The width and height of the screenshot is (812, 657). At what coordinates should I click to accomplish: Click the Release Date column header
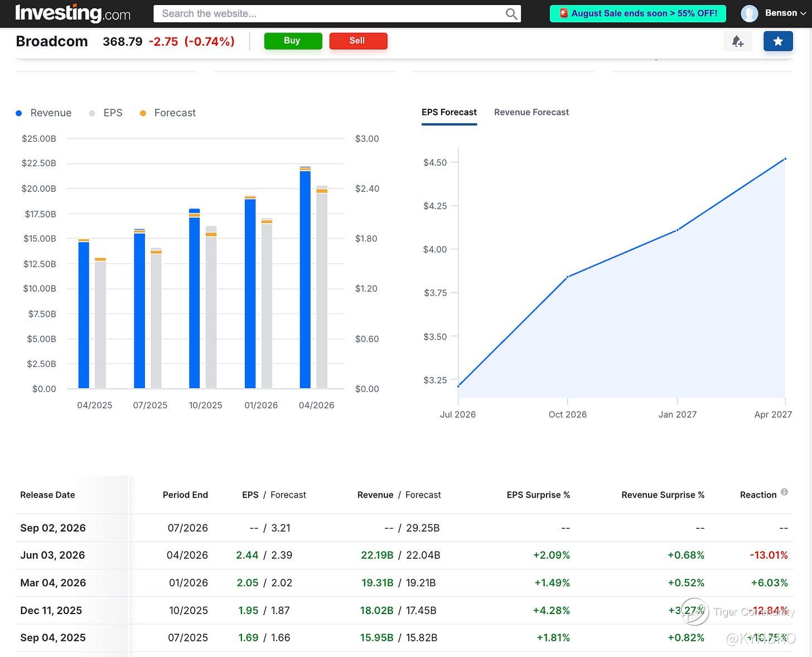click(x=47, y=495)
